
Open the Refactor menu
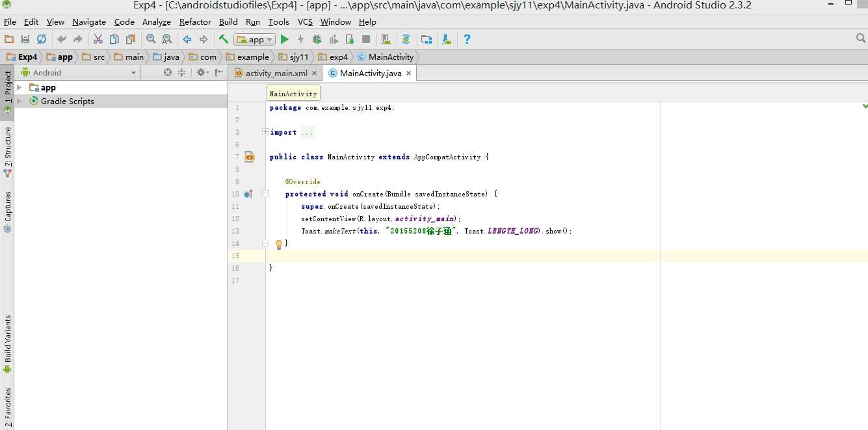(195, 22)
